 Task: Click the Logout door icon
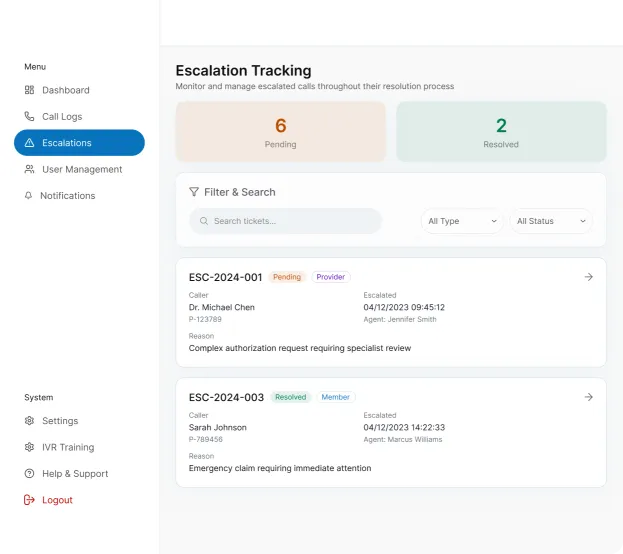click(29, 500)
